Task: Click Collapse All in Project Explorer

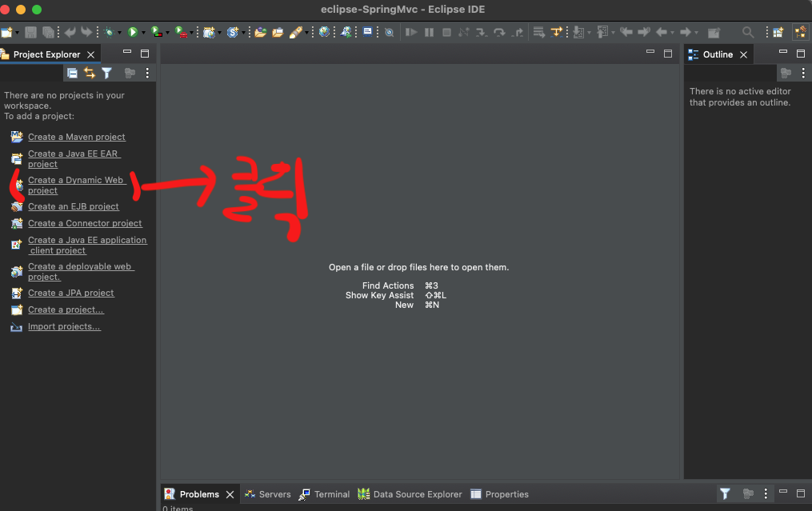Action: point(73,73)
